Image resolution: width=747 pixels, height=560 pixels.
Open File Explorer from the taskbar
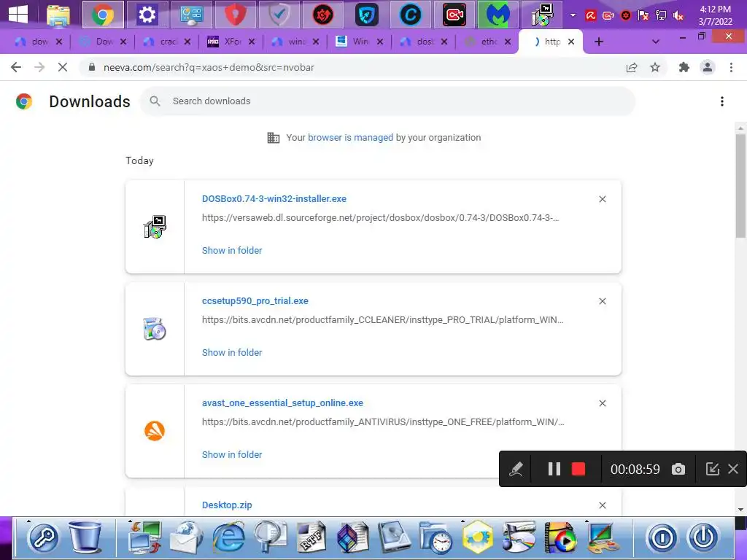(58, 15)
